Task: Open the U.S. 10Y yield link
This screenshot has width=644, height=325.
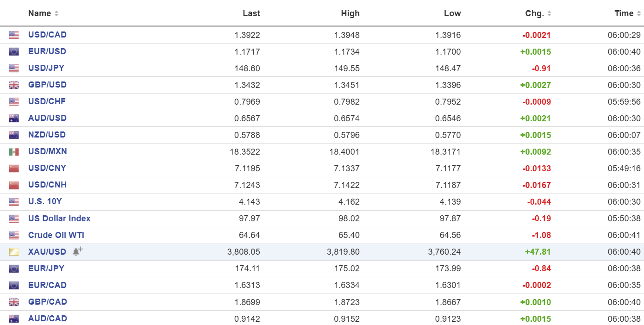Action: pyautogui.click(x=45, y=202)
